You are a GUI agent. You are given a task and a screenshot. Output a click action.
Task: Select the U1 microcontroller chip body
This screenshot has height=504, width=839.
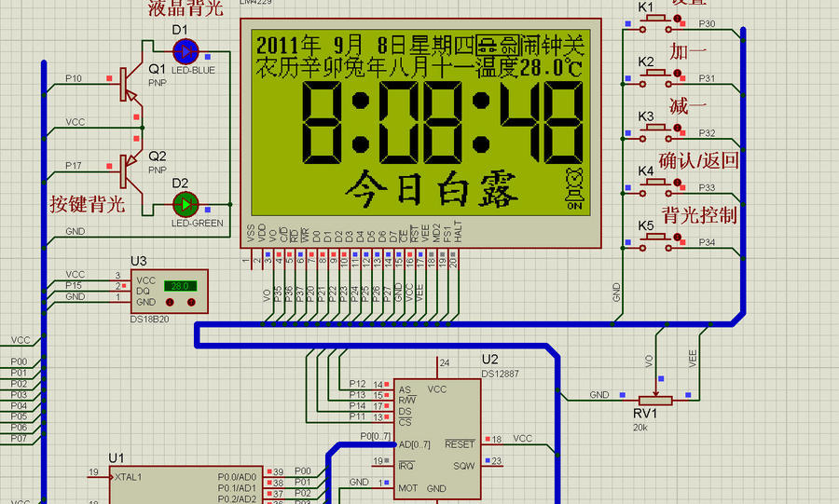[186, 484]
